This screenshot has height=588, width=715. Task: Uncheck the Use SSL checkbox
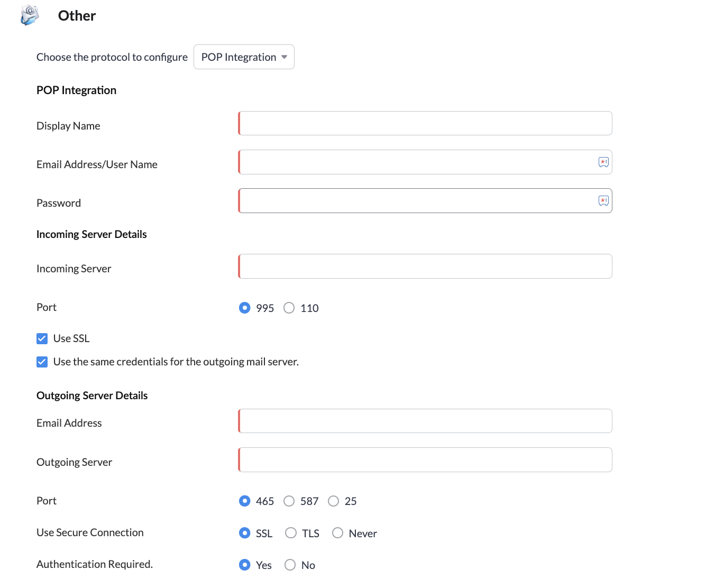click(x=42, y=338)
